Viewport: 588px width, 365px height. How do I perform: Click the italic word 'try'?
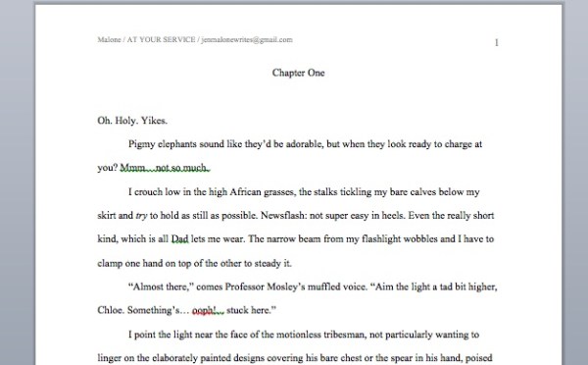click(141, 216)
